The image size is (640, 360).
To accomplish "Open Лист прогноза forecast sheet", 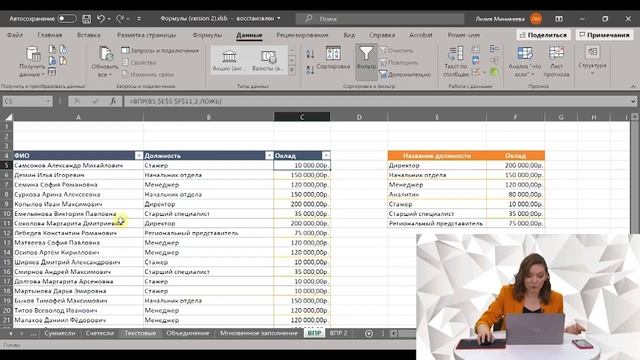I will pos(556,62).
